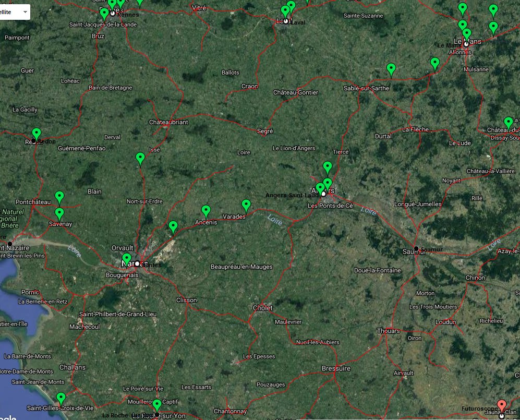Select the Châteaubriant town label
The image size is (520, 420).
[x=168, y=122]
